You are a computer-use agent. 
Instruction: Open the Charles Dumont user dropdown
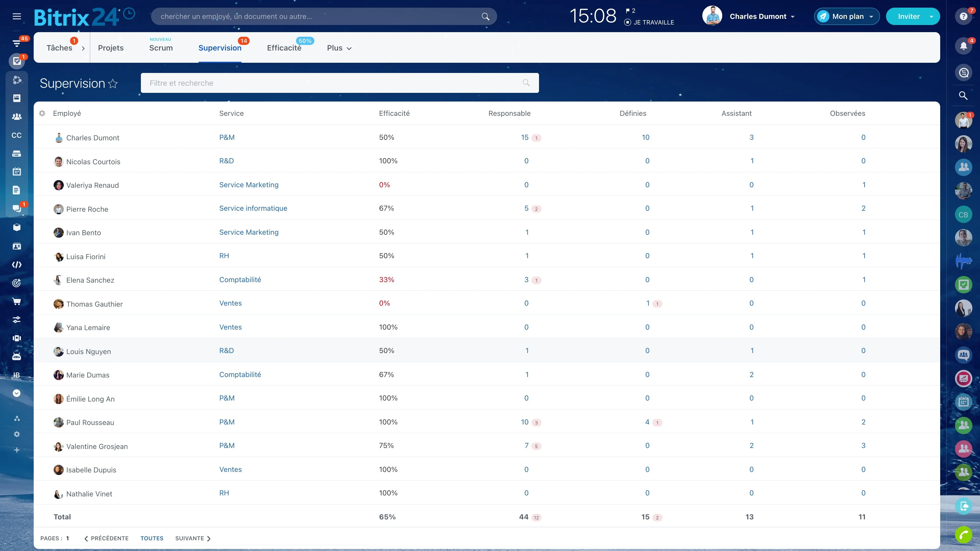pyautogui.click(x=762, y=16)
